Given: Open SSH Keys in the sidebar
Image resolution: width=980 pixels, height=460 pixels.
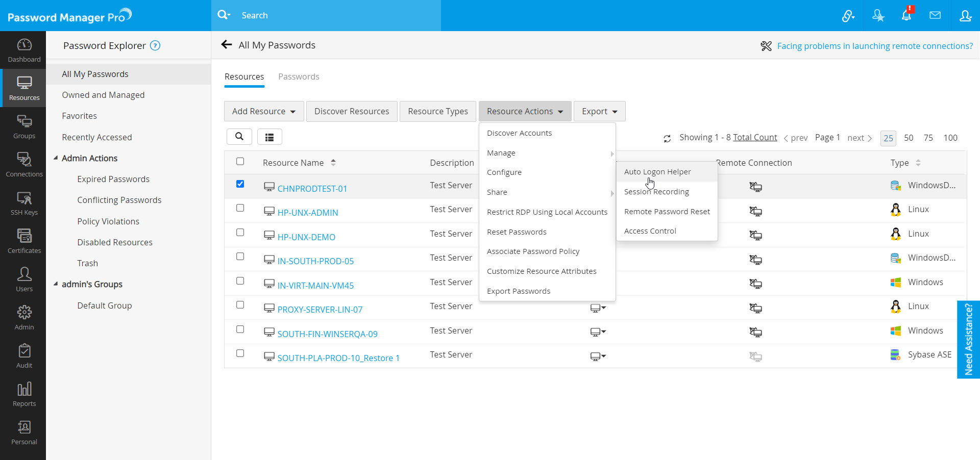Looking at the screenshot, I should click(x=24, y=203).
